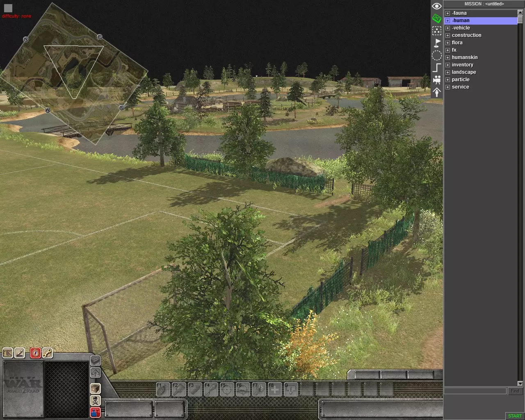
Task: Select the fx category label
Action: [x=454, y=50]
